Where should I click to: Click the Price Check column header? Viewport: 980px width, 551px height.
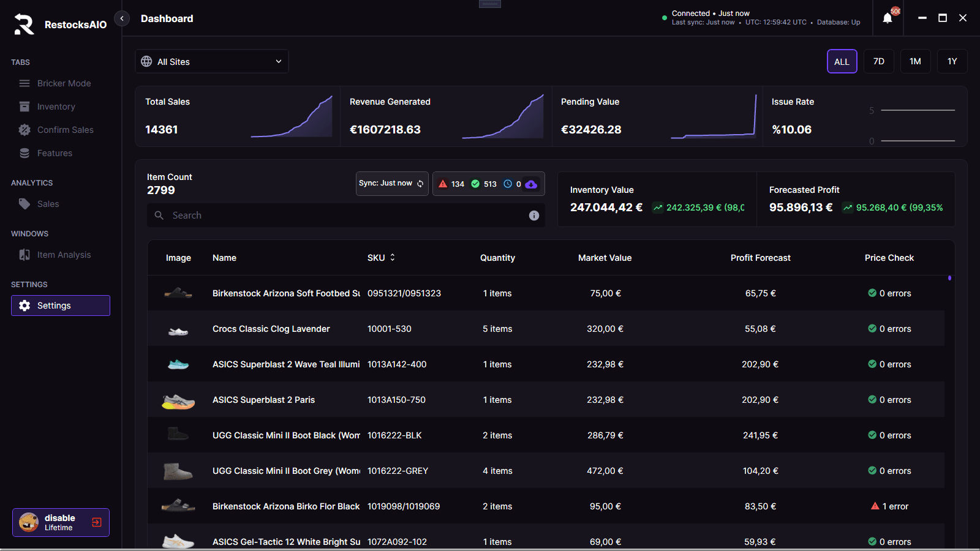(889, 258)
